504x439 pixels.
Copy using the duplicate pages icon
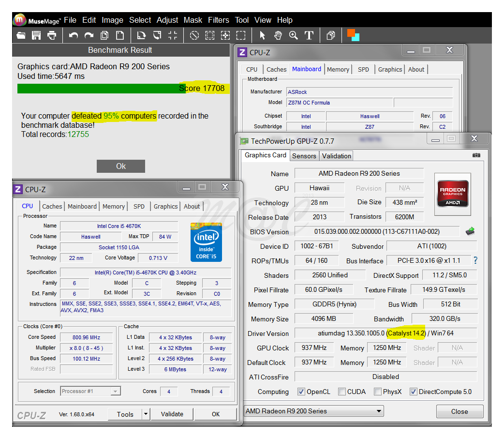pyautogui.click(x=104, y=35)
